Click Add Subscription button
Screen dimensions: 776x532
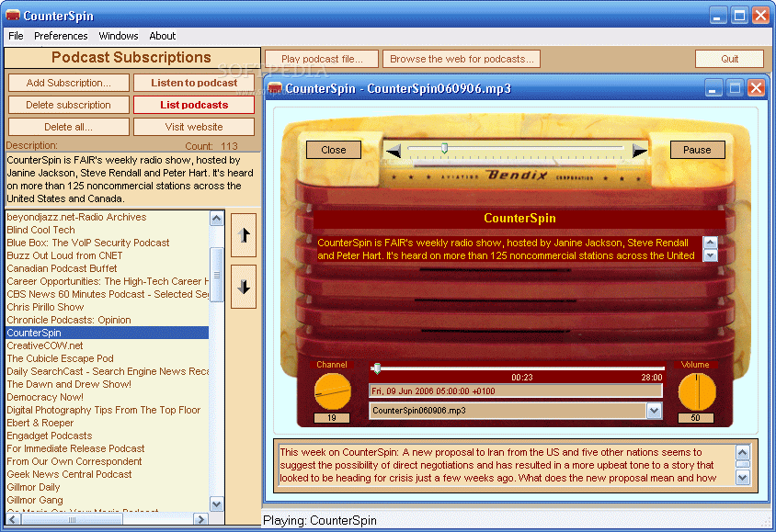tap(68, 83)
